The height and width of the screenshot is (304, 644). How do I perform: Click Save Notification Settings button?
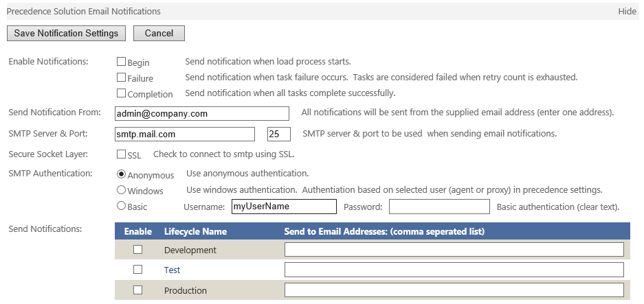tap(66, 33)
